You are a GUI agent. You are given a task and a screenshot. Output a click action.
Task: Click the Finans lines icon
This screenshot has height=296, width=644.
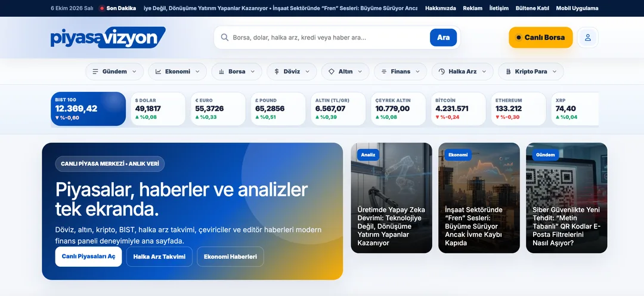pos(384,72)
